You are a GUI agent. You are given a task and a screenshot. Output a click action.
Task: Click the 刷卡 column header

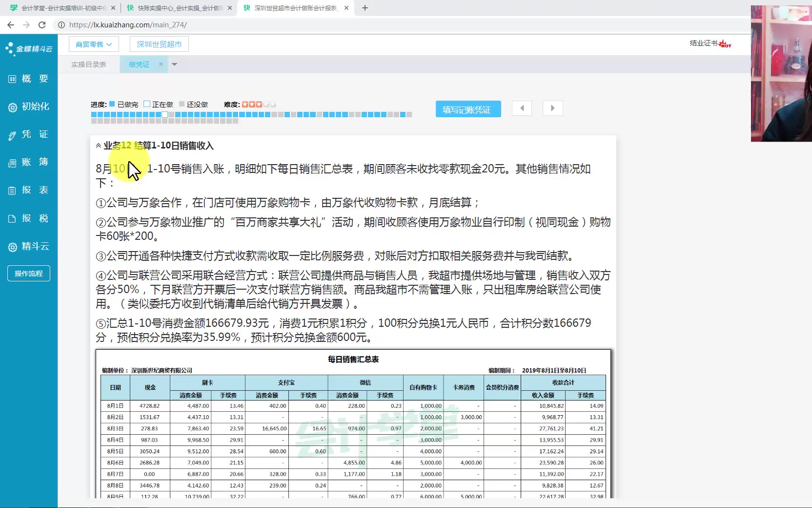[207, 382]
